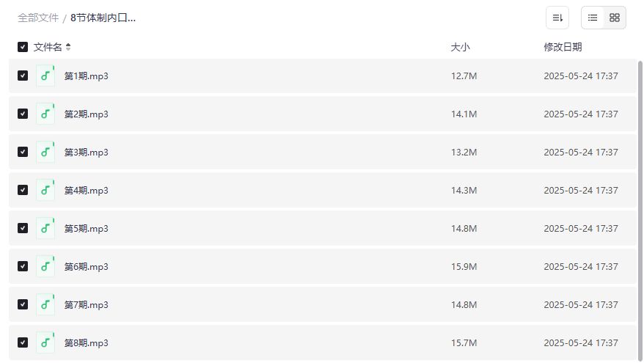Viewport: 644px width, 363px height.
Task: Go back to 全部文件 breadcrumb
Action: click(x=38, y=18)
